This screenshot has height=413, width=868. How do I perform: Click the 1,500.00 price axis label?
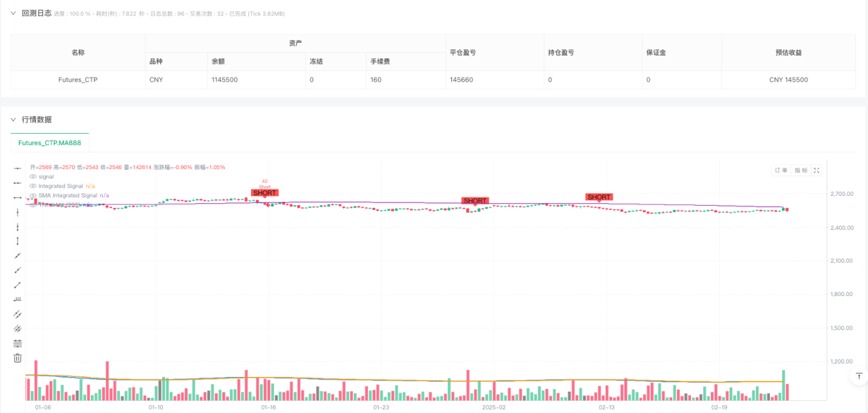842,327
